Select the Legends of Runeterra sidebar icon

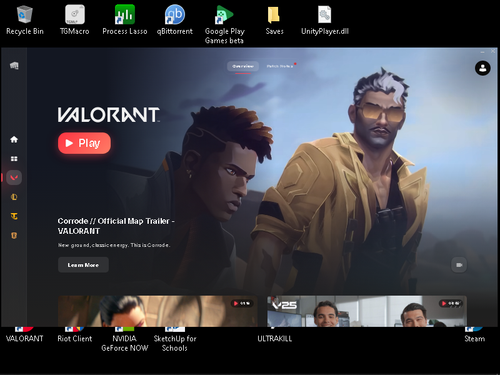[x=14, y=236]
